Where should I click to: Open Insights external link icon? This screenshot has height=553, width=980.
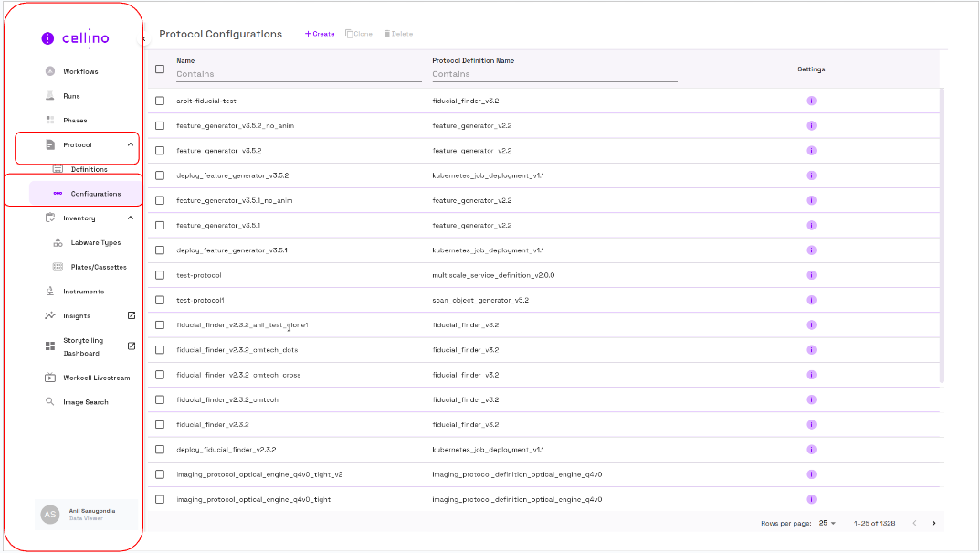click(131, 315)
